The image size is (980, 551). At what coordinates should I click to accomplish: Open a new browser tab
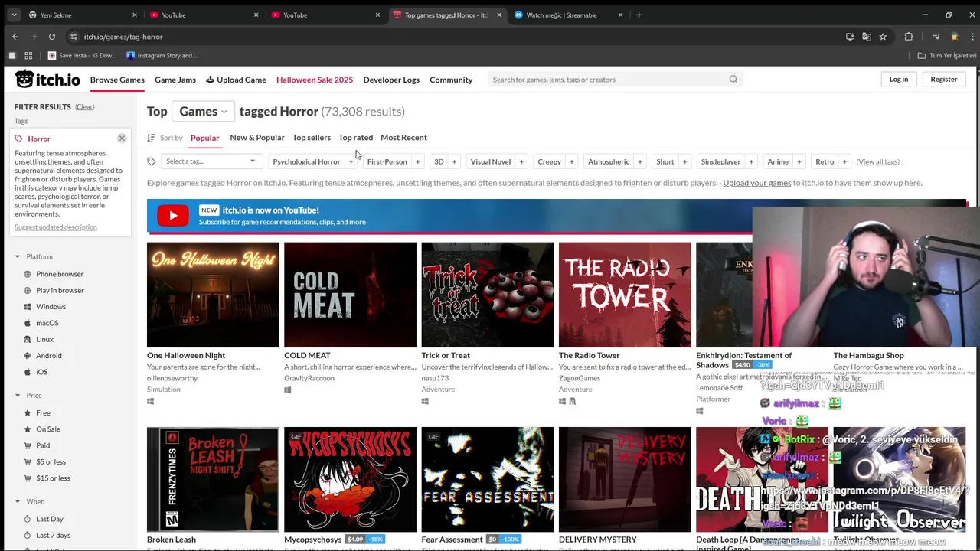(639, 15)
